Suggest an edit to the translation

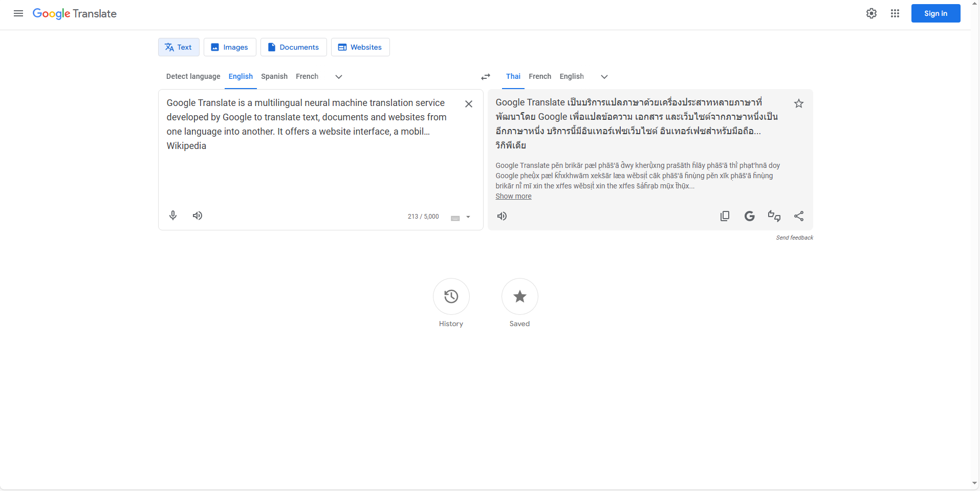(774, 216)
